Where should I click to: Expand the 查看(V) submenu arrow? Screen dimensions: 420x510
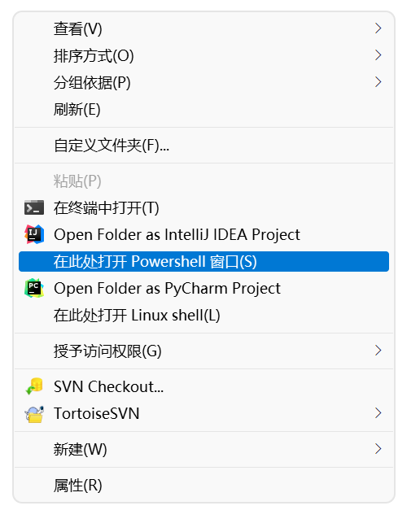378,28
